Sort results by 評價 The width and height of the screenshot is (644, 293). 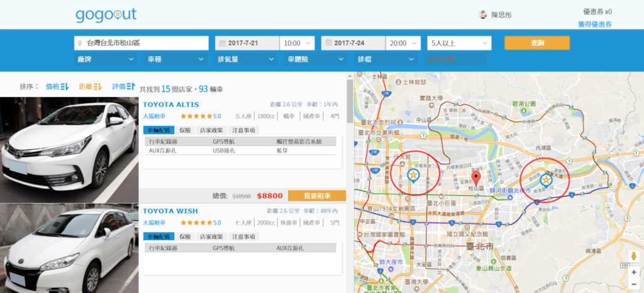coord(124,87)
